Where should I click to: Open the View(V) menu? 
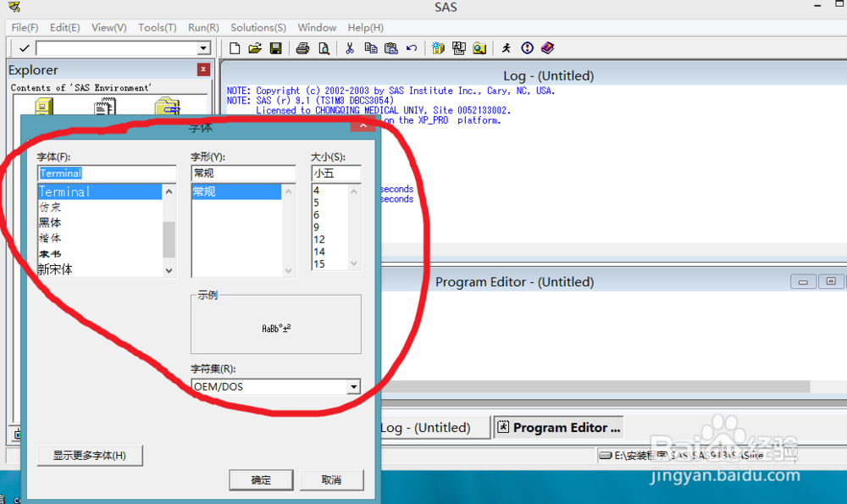pyautogui.click(x=109, y=28)
